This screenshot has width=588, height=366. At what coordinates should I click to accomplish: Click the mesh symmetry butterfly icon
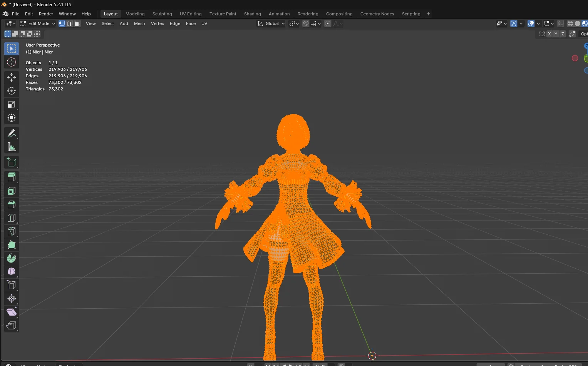(x=542, y=34)
